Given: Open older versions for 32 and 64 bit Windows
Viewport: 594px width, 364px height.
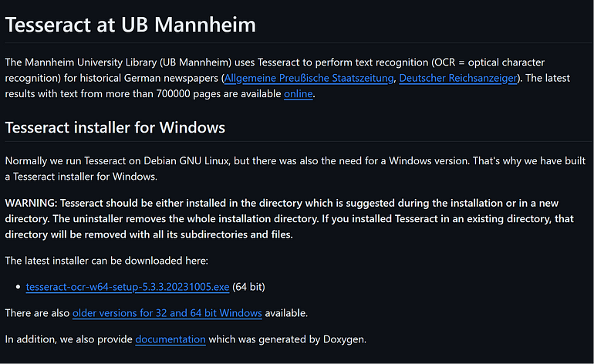Looking at the screenshot, I should click(x=167, y=313).
